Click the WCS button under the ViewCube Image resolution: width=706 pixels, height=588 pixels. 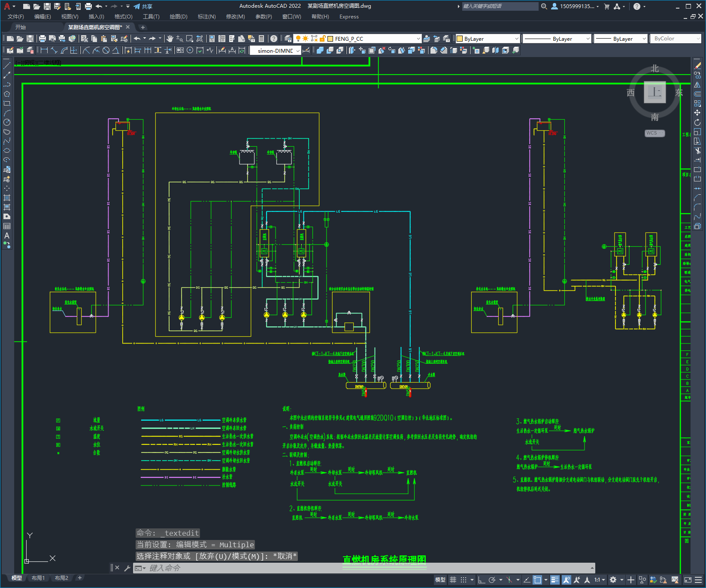[x=654, y=133]
